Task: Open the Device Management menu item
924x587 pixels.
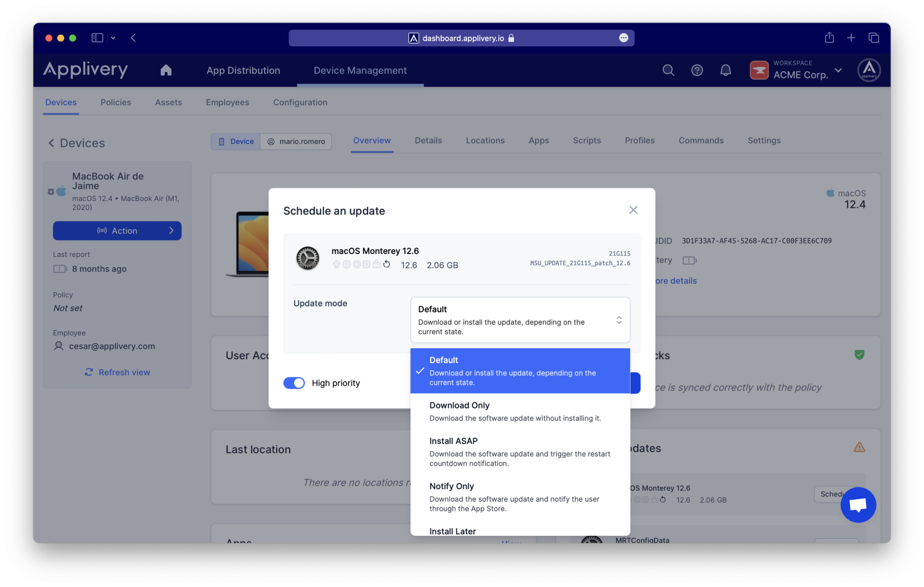Action: pyautogui.click(x=360, y=70)
